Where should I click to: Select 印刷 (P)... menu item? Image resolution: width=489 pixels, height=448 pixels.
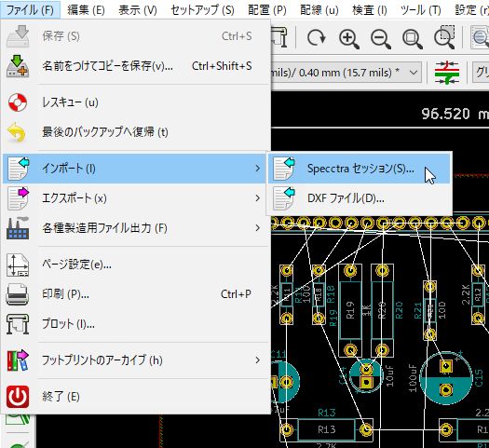[135, 294]
